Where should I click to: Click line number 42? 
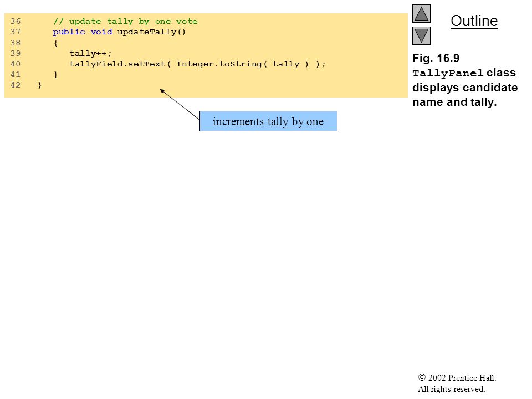click(x=16, y=85)
